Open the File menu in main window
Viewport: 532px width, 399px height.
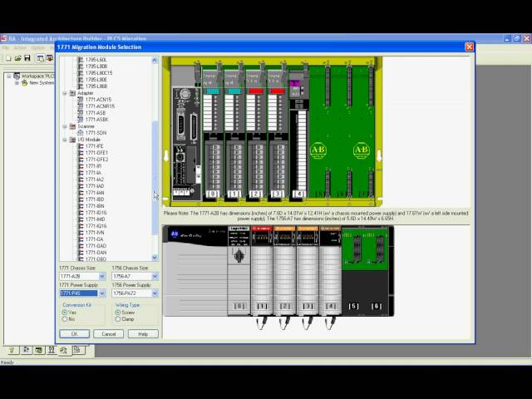[6, 48]
